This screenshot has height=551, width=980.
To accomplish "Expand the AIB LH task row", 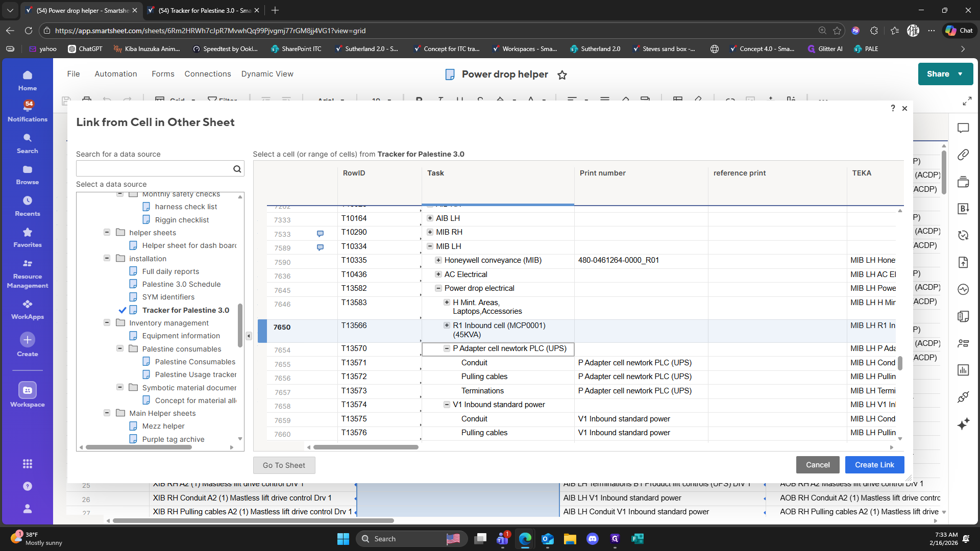I will pos(430,218).
